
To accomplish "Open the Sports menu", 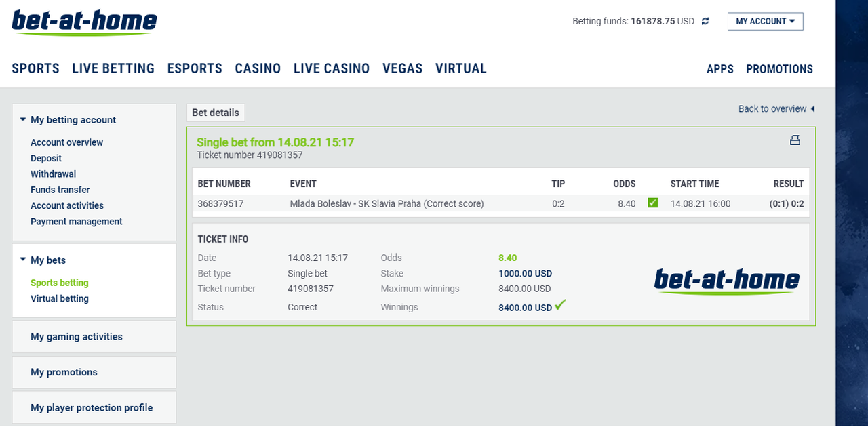I will tap(36, 68).
